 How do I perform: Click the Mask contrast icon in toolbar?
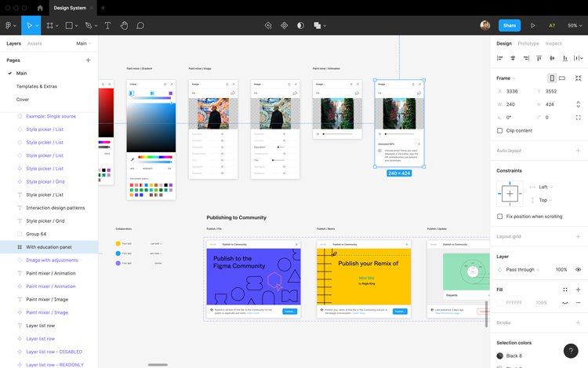pos(300,26)
